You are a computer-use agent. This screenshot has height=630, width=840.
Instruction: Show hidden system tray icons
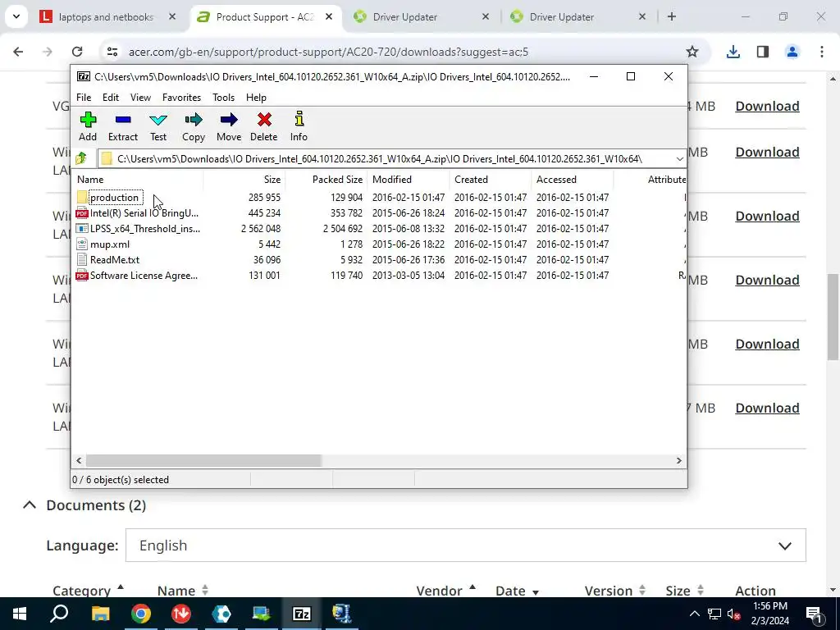[694, 614]
